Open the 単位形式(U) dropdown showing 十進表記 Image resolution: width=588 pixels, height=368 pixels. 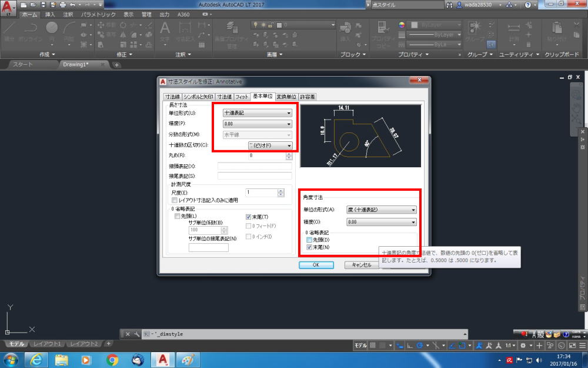[x=258, y=112]
